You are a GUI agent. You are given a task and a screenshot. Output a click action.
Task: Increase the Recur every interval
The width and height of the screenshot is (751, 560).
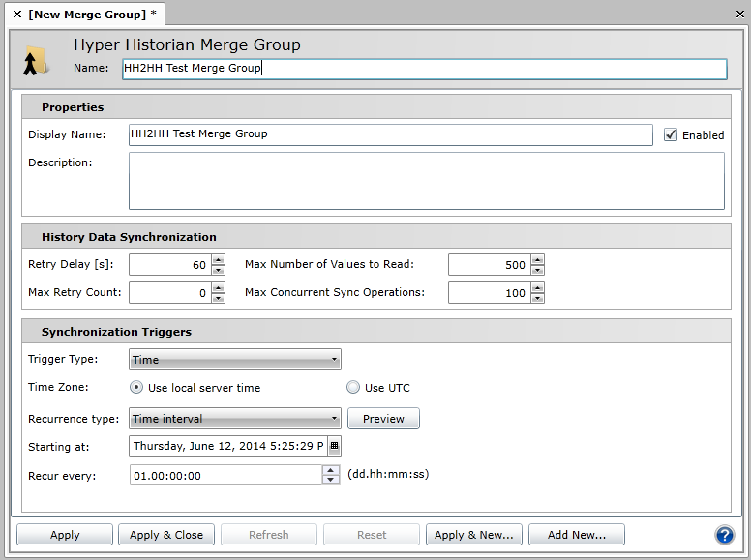pos(330,470)
